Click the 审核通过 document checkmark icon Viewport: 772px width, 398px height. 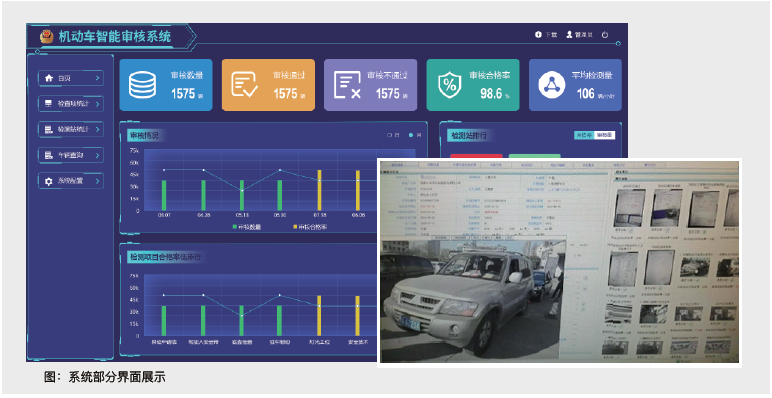point(245,85)
